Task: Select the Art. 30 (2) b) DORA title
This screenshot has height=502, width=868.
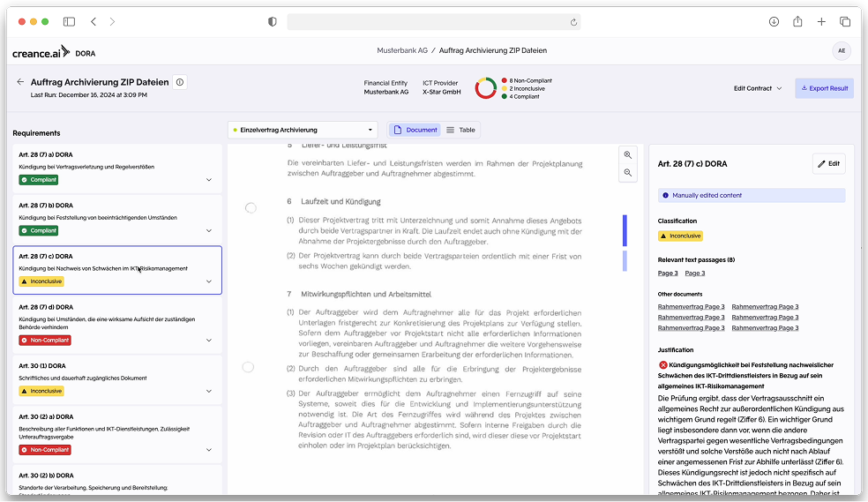Action: (46, 476)
